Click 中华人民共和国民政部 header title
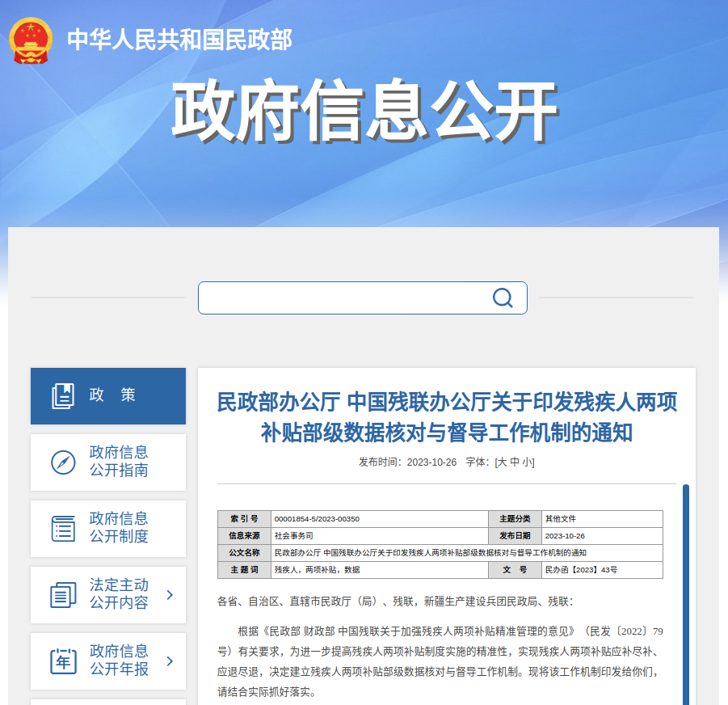728x705 pixels. coord(179,40)
